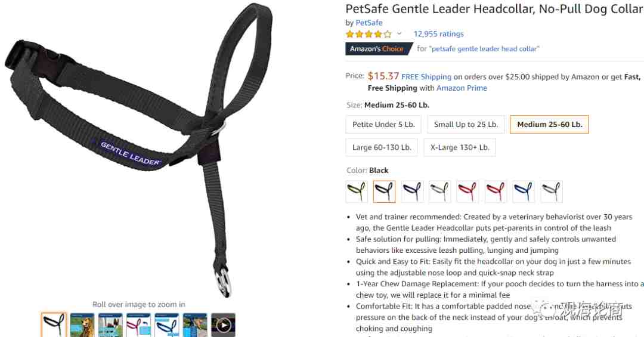The width and height of the screenshot is (644, 337).
Task: View the first black headcollar thumbnail
Action: click(54, 325)
